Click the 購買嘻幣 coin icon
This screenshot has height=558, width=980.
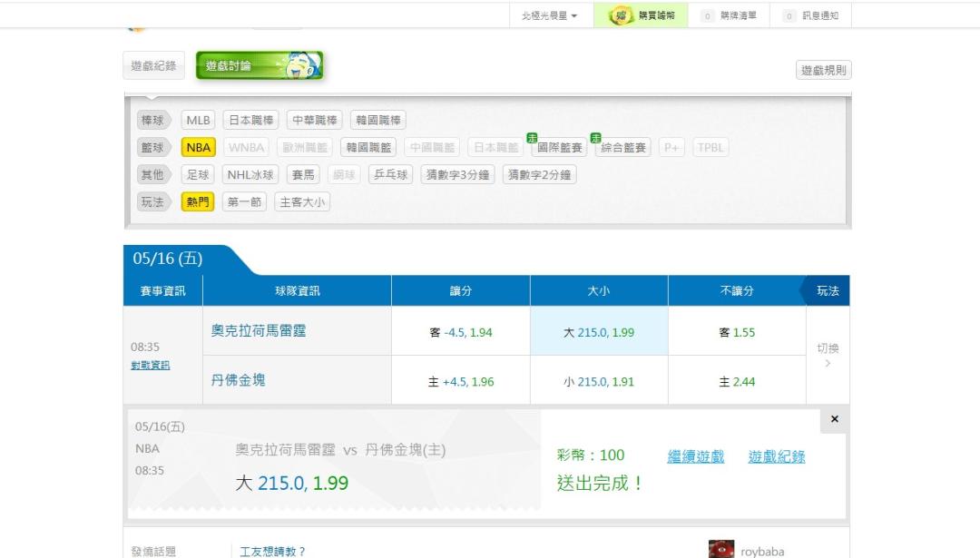click(x=620, y=15)
